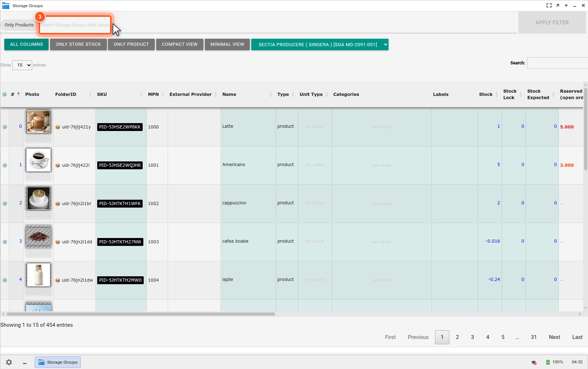
Task: Sort table by SKU column
Action: click(120, 94)
